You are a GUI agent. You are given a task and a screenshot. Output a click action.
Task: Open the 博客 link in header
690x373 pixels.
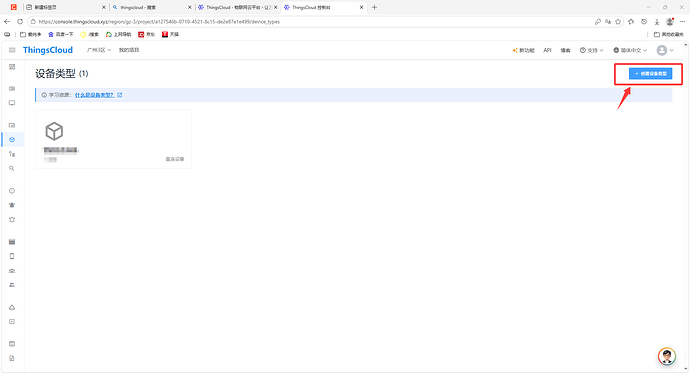pyautogui.click(x=565, y=50)
